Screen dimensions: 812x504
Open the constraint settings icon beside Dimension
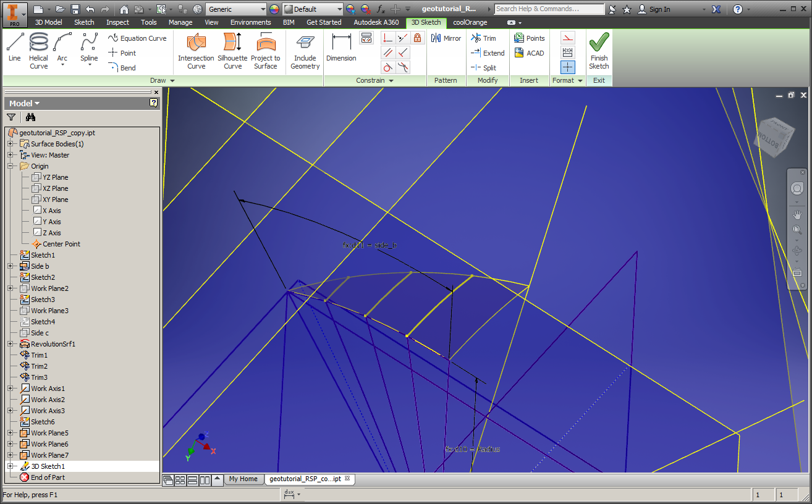pyautogui.click(x=366, y=38)
